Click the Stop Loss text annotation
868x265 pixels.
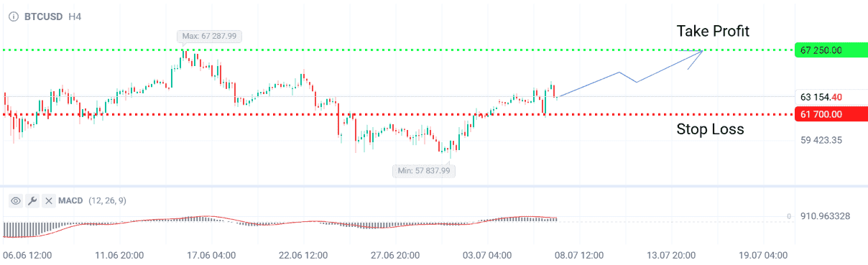click(710, 129)
